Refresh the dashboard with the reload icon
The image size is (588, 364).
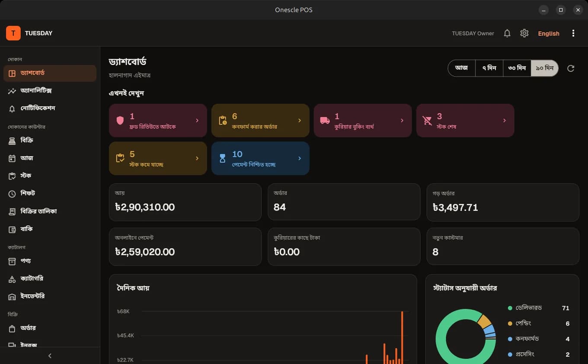571,68
